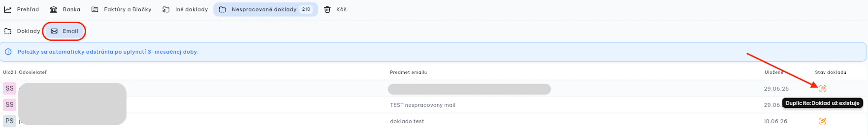Image resolution: width=868 pixels, height=136 pixels.
Task: Click the duplicate status icon for 29.06.26
Action: coord(823,88)
